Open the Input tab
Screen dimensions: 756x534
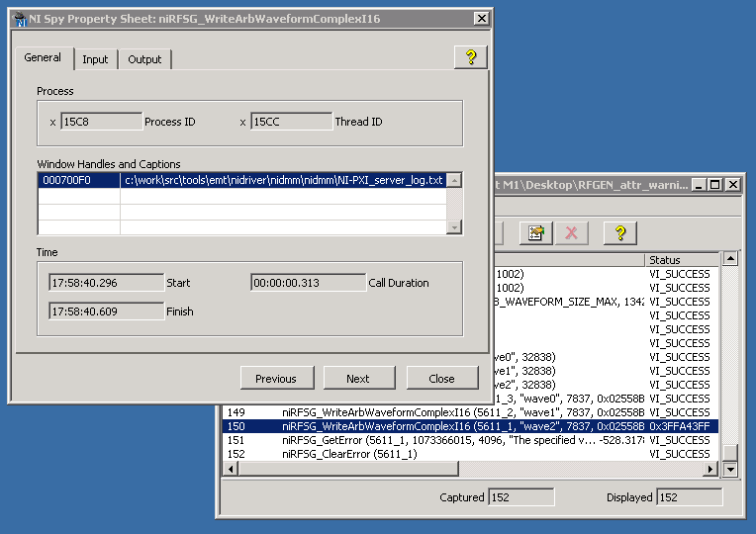[x=95, y=59]
